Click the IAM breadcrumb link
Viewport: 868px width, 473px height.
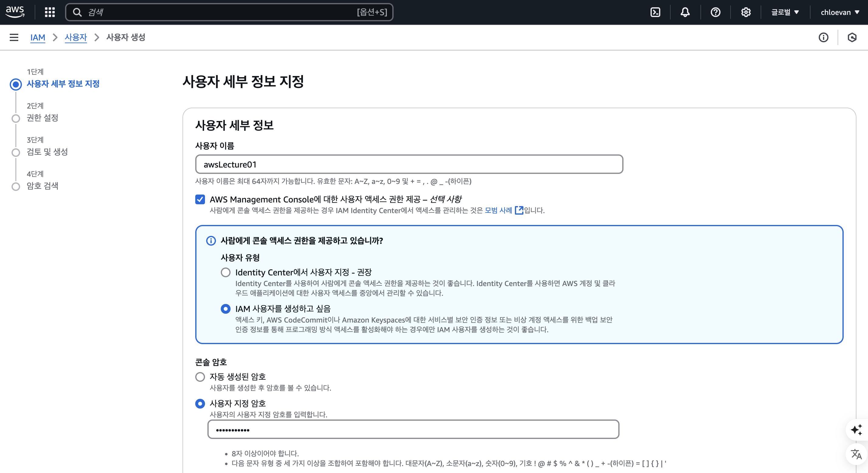point(38,37)
